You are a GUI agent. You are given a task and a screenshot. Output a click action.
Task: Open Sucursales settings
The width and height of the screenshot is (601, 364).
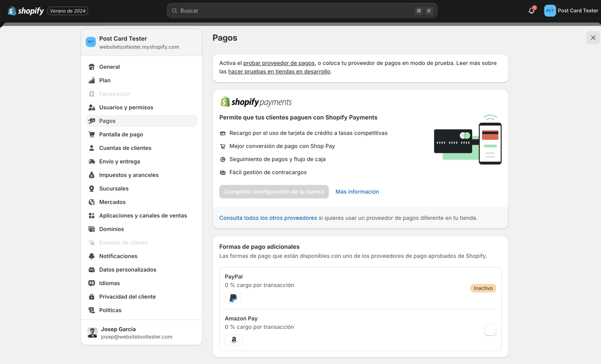[x=141, y=188]
